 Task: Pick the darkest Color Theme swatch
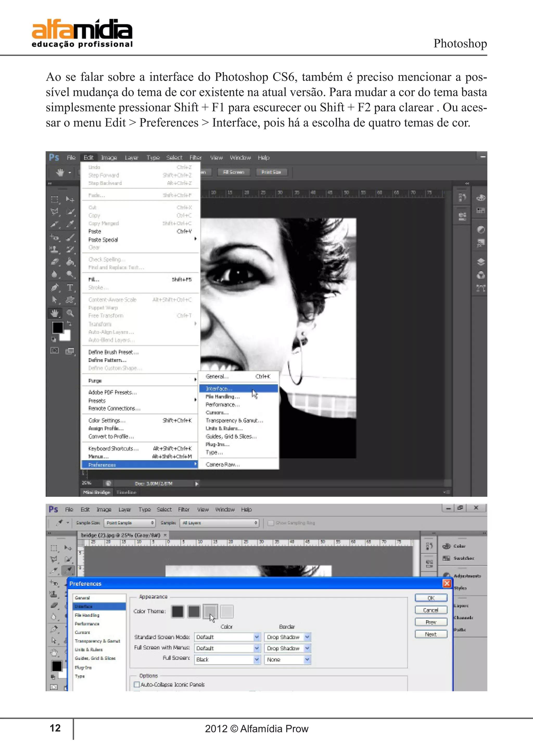click(x=177, y=612)
